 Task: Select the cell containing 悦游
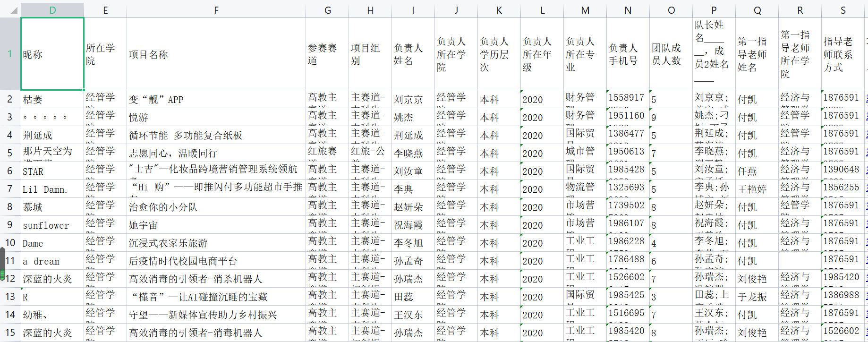[x=216, y=117]
